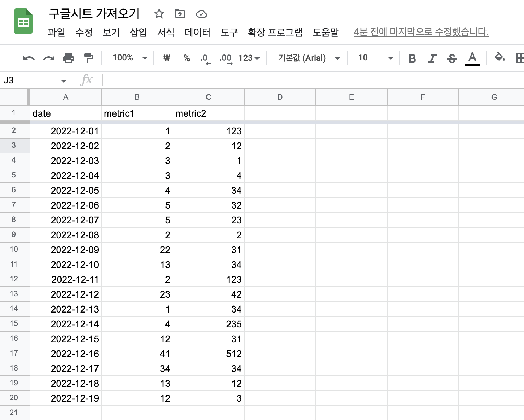Decrease decimal places button
This screenshot has width=524, height=420.
[x=205, y=59]
